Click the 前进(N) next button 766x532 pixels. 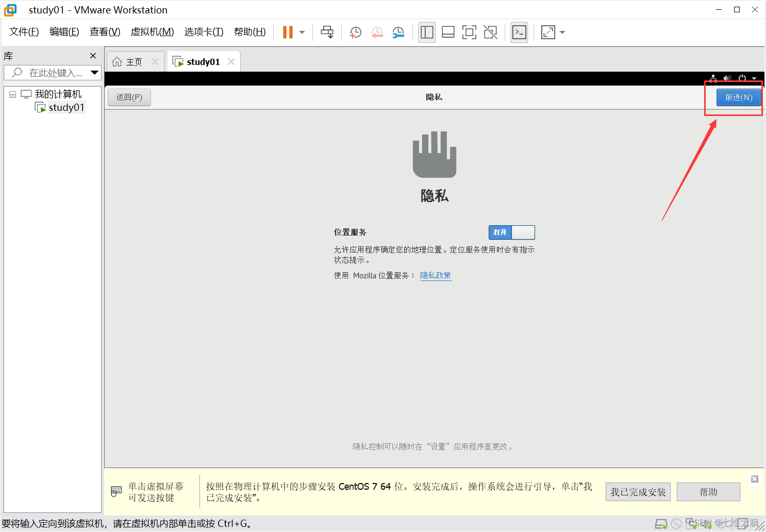click(x=739, y=97)
